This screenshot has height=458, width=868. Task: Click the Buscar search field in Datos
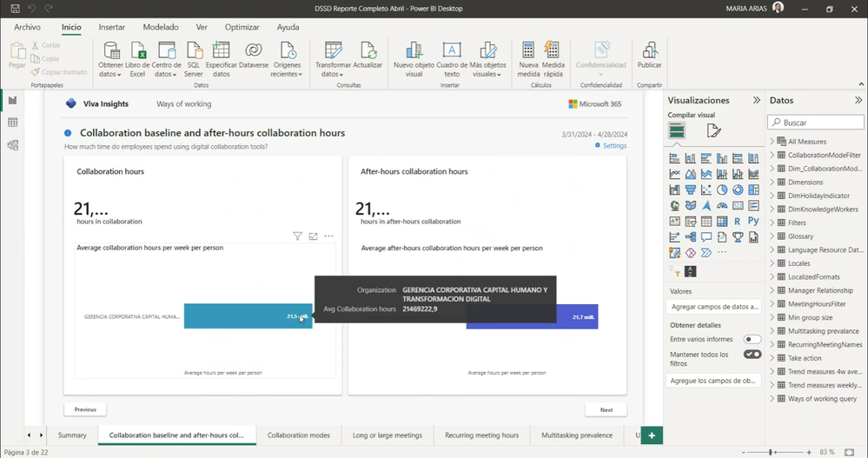(x=815, y=123)
